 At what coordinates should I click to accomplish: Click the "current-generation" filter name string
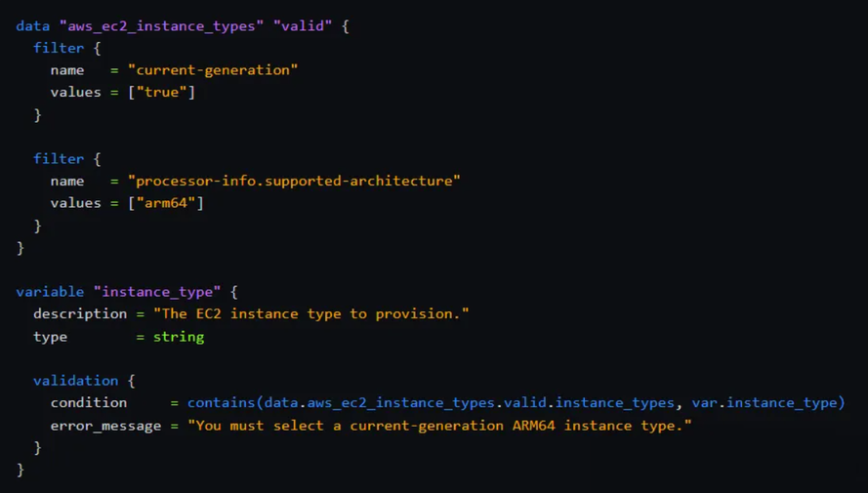[x=213, y=70]
